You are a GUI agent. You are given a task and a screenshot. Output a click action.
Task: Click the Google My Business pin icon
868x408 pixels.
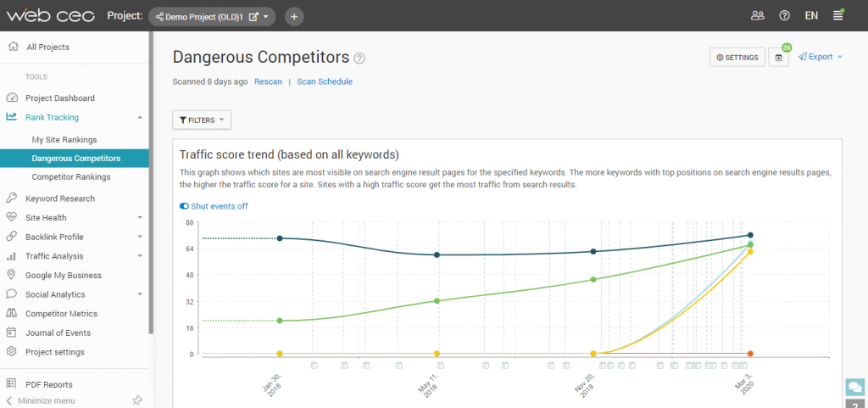[12, 275]
